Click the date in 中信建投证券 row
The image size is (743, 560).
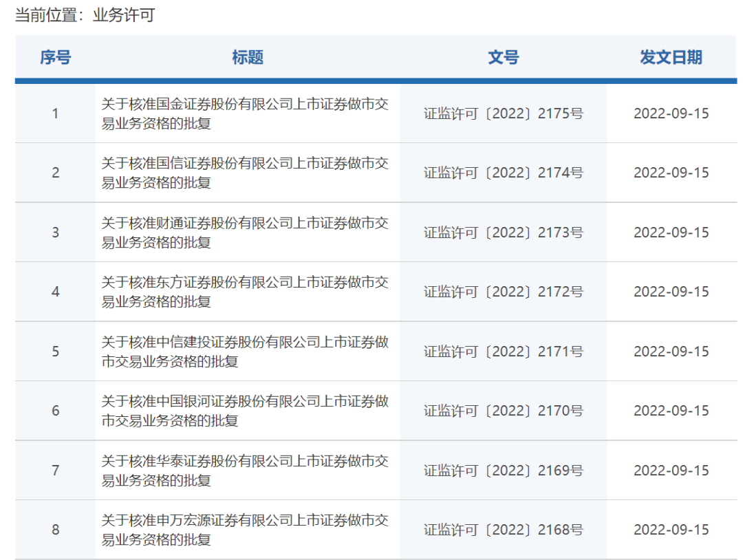(x=671, y=352)
